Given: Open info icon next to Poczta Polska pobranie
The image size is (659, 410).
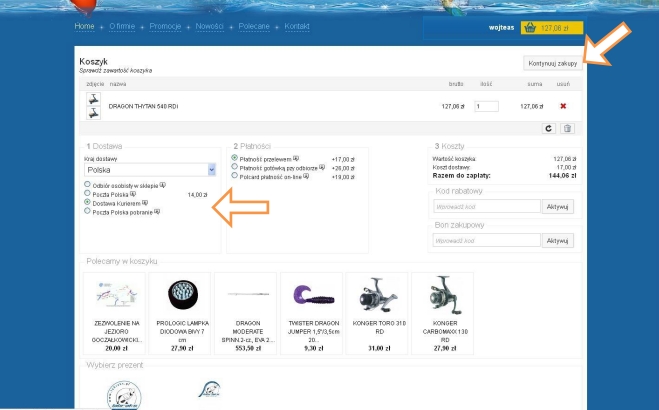Looking at the screenshot, I should click(x=157, y=212).
